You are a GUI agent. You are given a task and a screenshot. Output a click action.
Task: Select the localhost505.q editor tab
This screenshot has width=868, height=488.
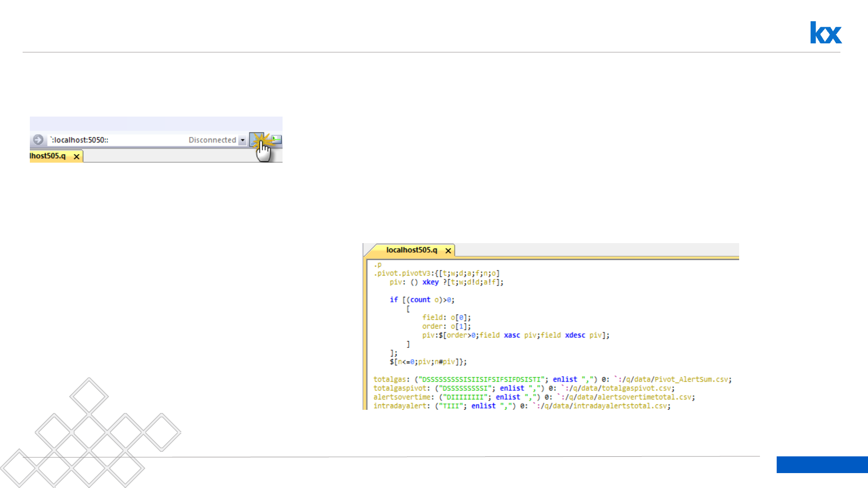411,250
